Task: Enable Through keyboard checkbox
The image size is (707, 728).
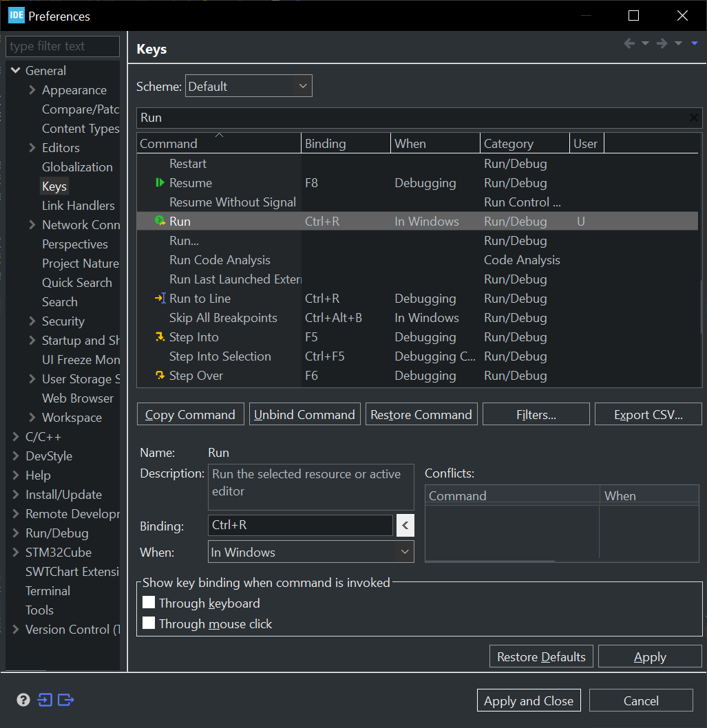Action: click(149, 603)
